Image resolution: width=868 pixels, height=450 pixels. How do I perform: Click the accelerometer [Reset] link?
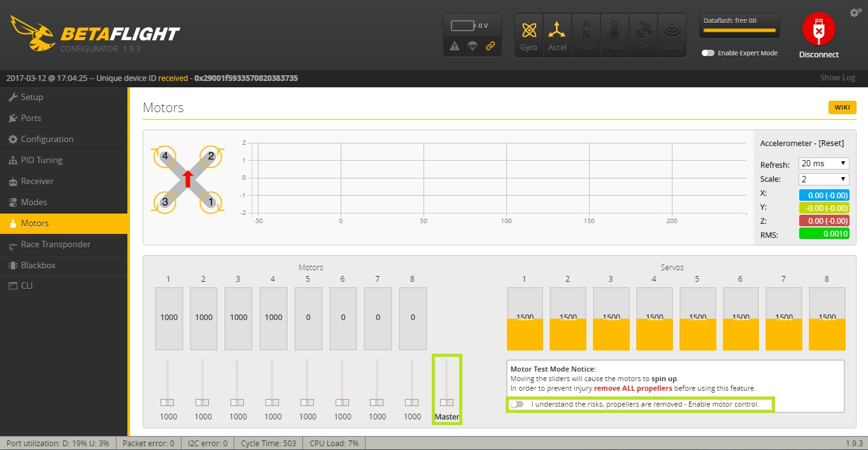(830, 143)
